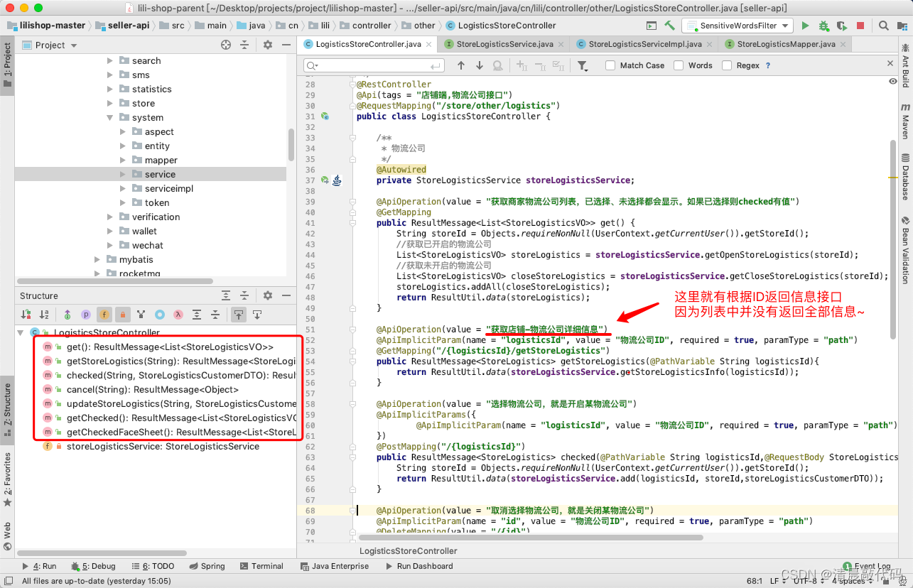
Task: Expand the wallet folder
Action: coord(110,232)
